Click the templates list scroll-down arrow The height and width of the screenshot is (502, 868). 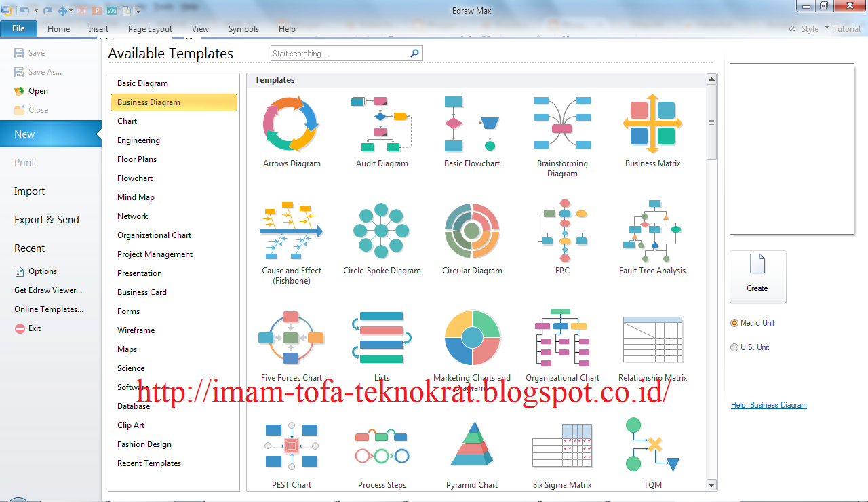coord(711,485)
